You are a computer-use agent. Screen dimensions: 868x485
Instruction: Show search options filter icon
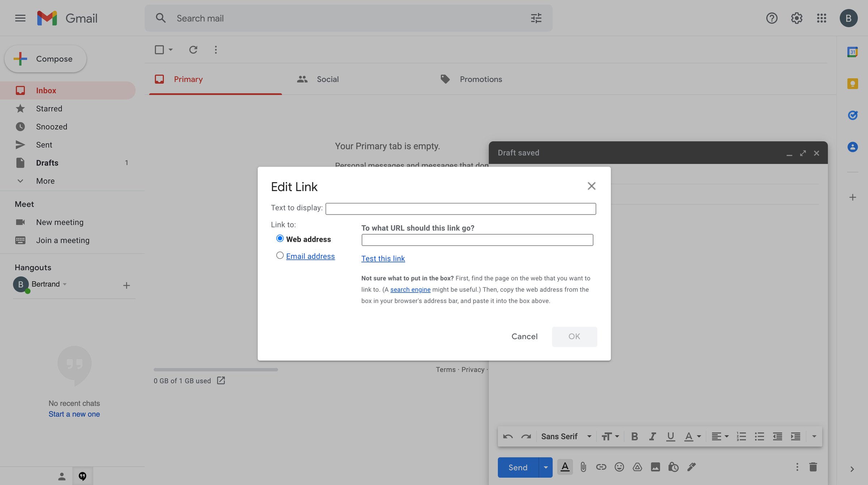coord(536,18)
